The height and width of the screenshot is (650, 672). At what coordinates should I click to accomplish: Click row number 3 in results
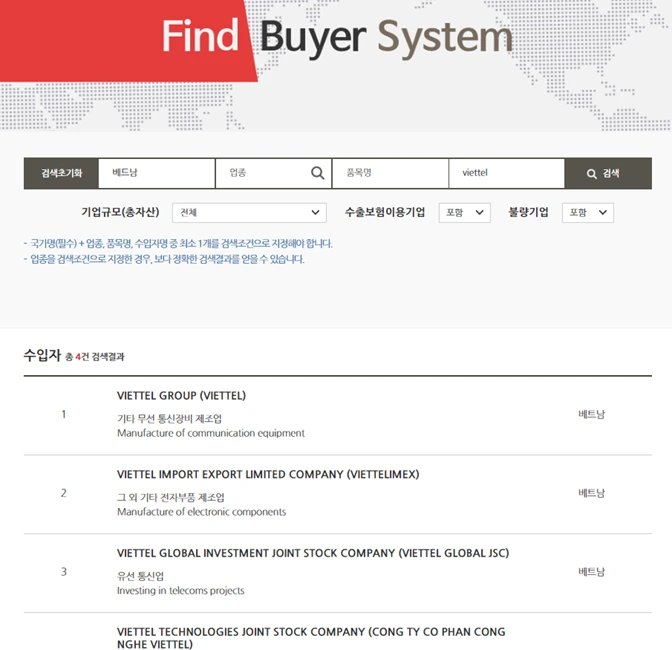point(63,572)
